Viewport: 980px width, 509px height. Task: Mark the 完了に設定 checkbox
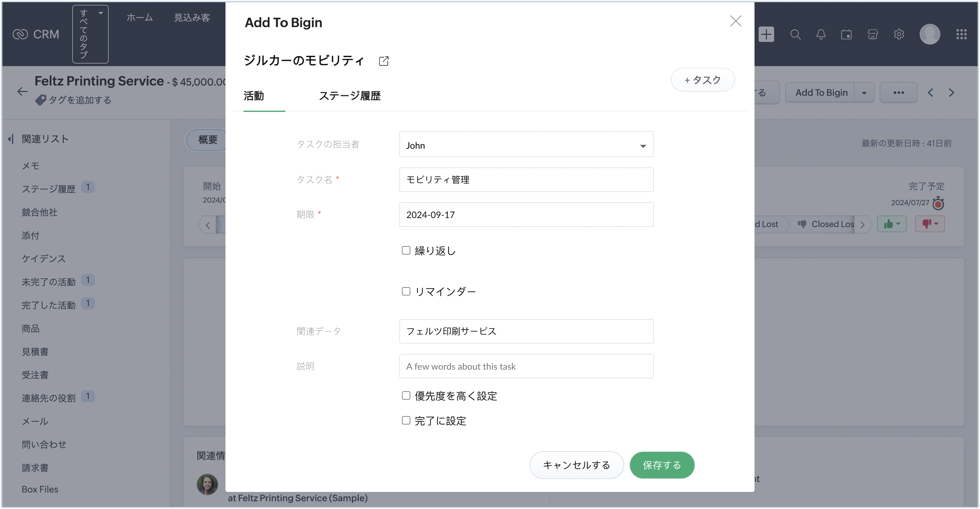tap(406, 420)
